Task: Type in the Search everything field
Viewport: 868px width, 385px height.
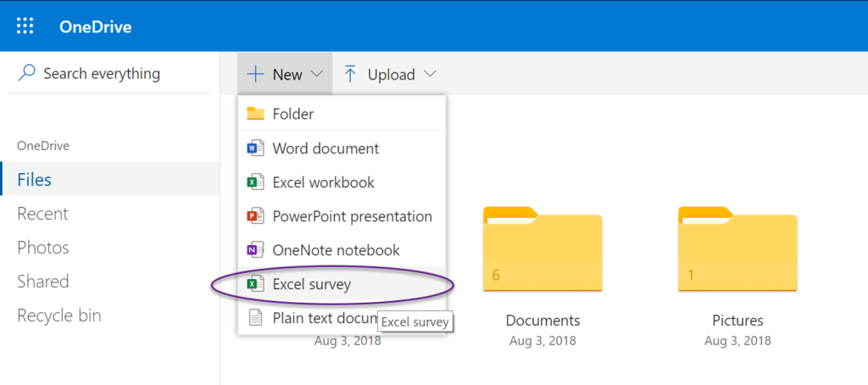Action: 110,74
